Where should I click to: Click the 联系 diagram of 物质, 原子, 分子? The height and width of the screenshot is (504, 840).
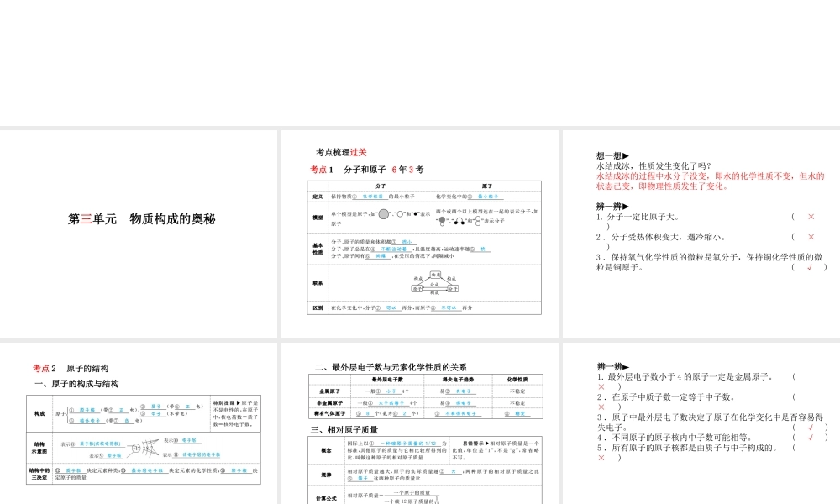coord(435,283)
